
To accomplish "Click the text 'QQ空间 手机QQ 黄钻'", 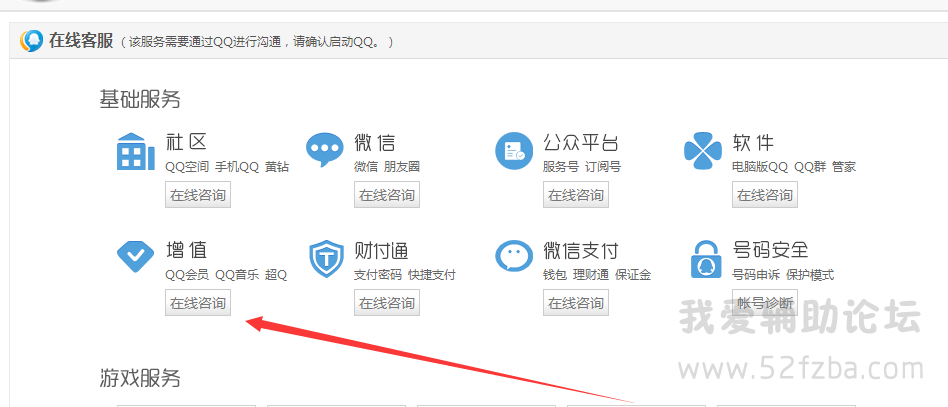I will (x=227, y=167).
